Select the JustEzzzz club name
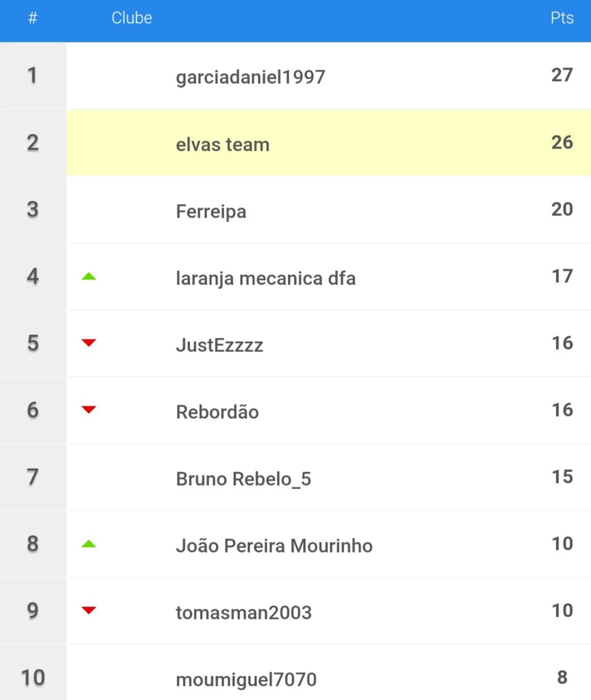The width and height of the screenshot is (591, 700). point(219,345)
